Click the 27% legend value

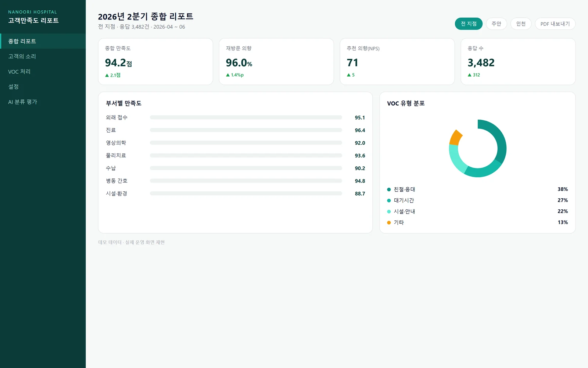tap(563, 201)
